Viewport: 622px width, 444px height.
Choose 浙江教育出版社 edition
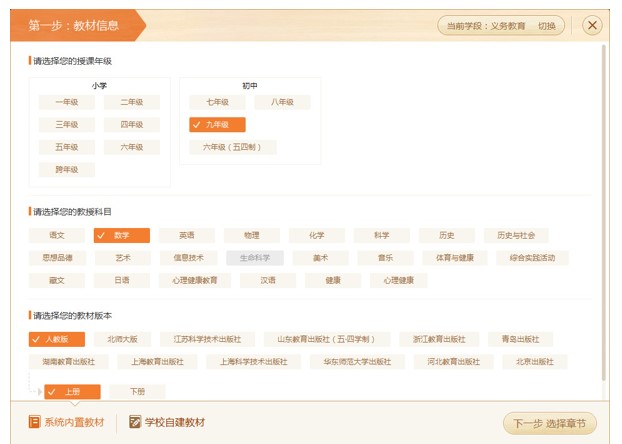[x=439, y=339]
